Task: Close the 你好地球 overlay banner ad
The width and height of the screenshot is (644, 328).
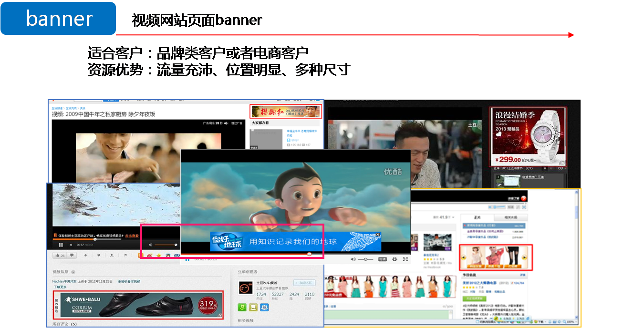Action: [x=378, y=235]
